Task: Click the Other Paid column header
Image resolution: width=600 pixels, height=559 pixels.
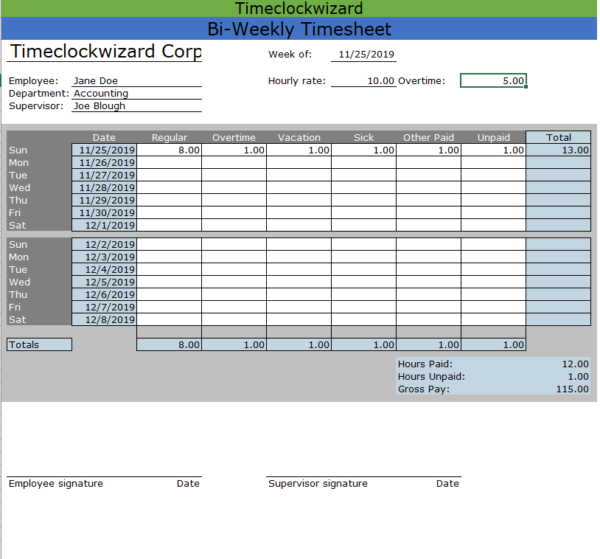Action: pos(429,137)
